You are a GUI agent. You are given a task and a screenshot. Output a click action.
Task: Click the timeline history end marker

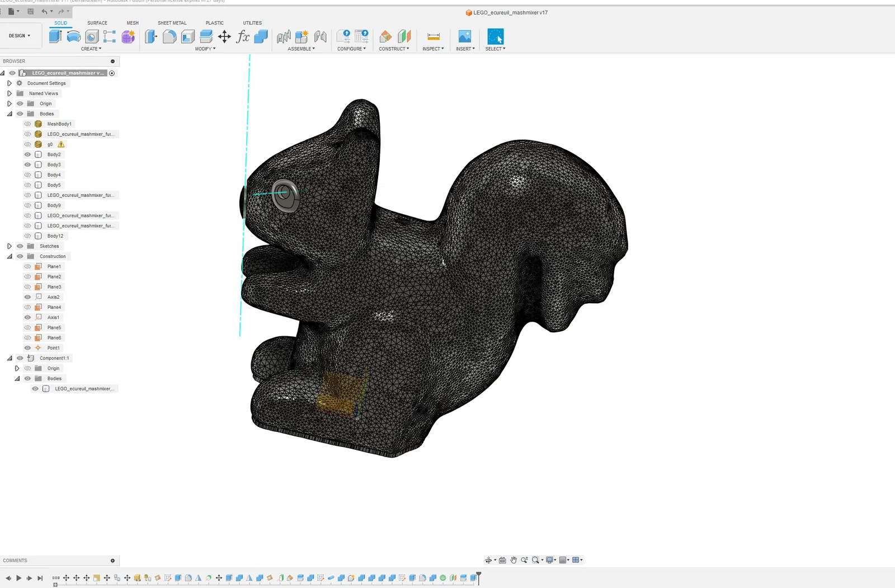[x=479, y=577]
